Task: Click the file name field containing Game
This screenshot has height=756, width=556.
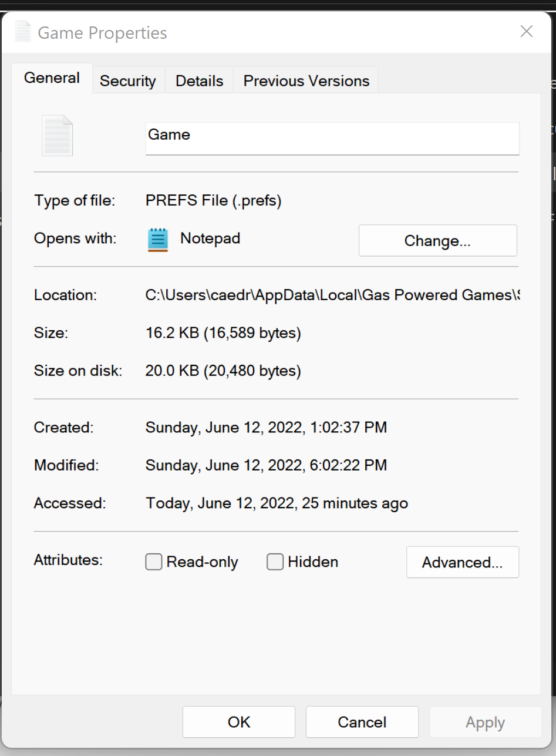Action: tap(332, 139)
